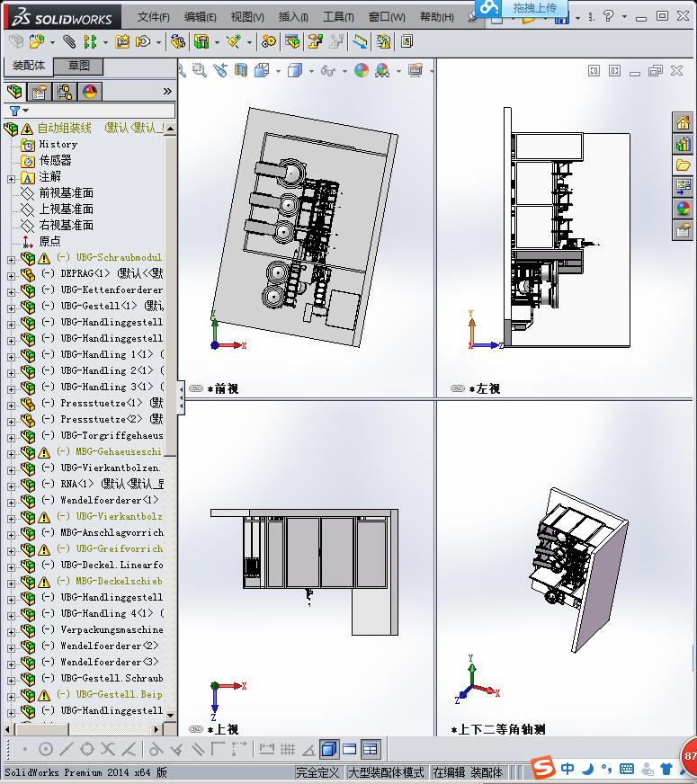
Task: Select the History tree item
Action: click(x=58, y=145)
